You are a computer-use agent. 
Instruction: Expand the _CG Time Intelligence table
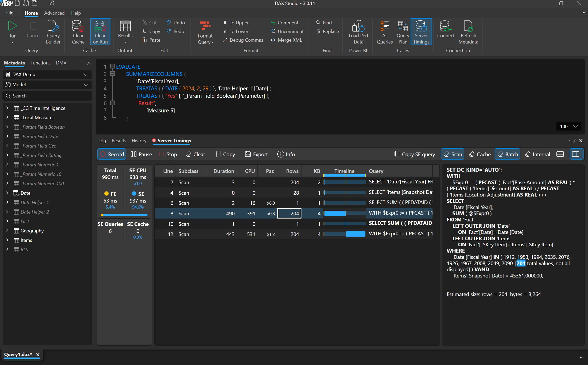(x=7, y=108)
